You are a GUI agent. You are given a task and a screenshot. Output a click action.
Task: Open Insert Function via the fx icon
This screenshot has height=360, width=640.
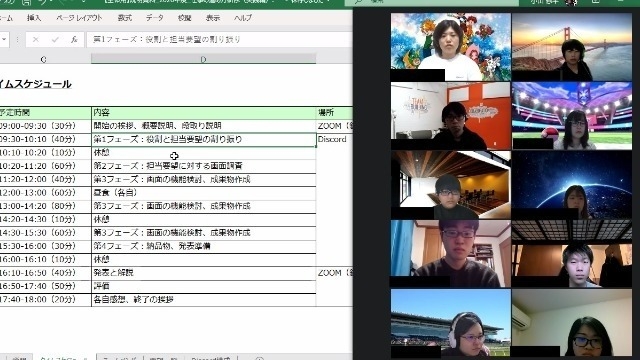74,40
